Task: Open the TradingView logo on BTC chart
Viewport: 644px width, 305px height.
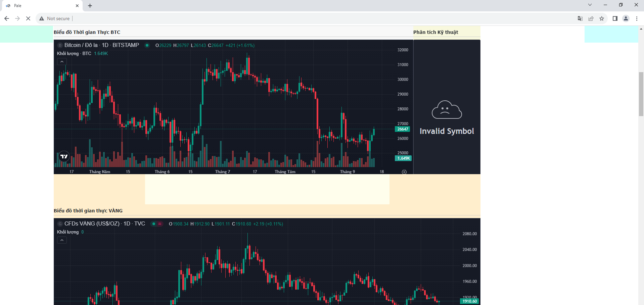Action: (64, 156)
